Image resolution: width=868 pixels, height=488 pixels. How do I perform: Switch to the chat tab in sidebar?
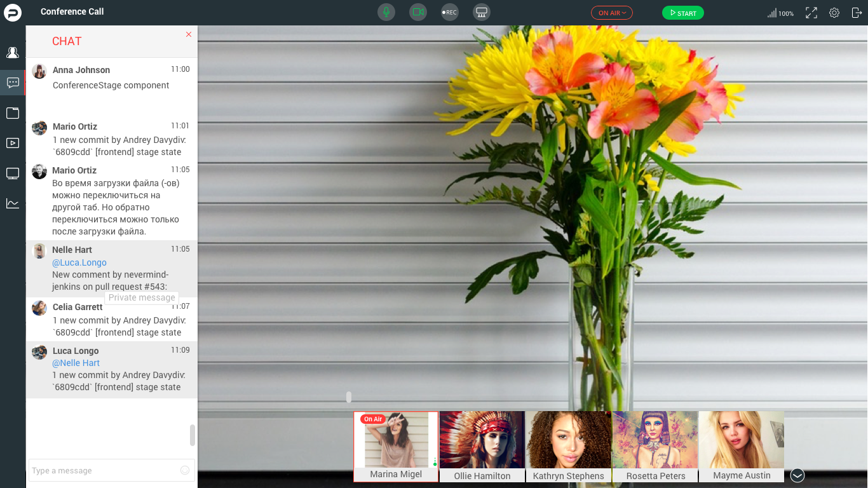[x=13, y=83]
